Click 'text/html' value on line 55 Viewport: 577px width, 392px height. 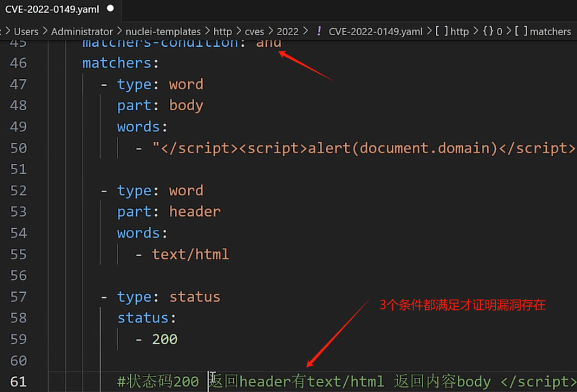190,254
